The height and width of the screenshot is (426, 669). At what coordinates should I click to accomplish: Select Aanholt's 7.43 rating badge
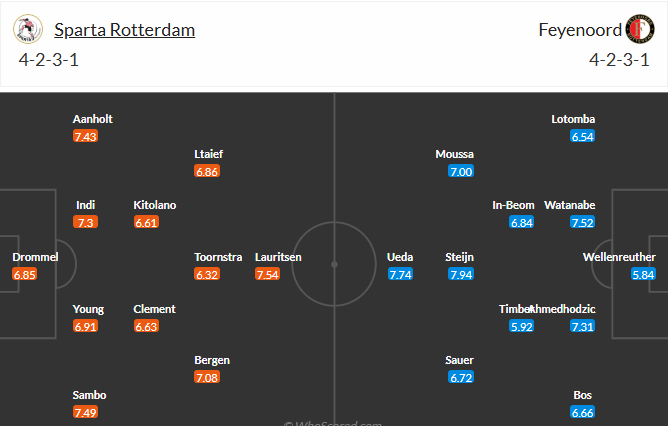[x=85, y=137]
